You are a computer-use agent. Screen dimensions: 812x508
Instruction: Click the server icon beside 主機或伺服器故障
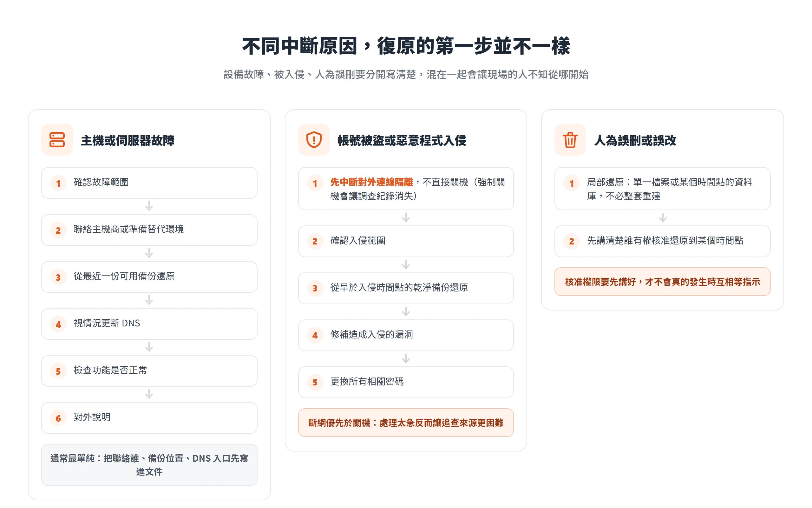coord(57,140)
